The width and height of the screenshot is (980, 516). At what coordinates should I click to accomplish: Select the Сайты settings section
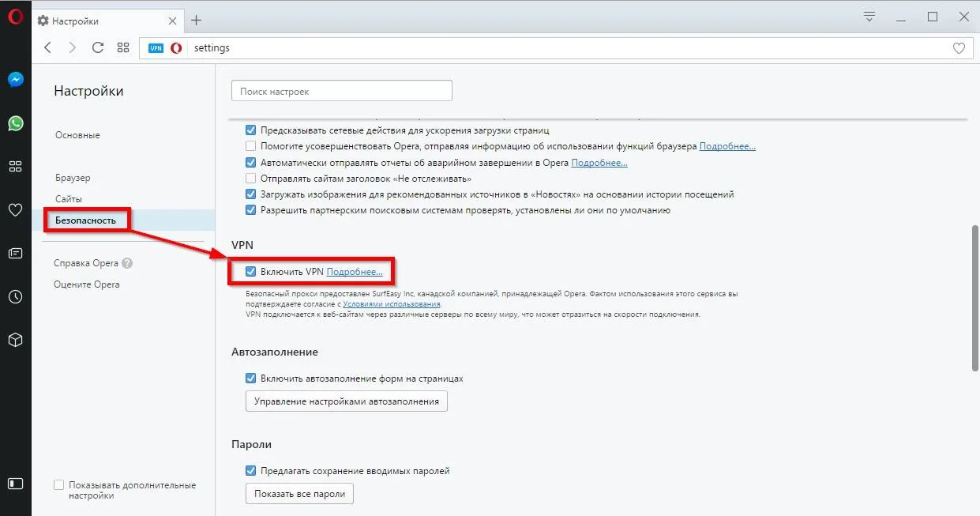click(69, 199)
